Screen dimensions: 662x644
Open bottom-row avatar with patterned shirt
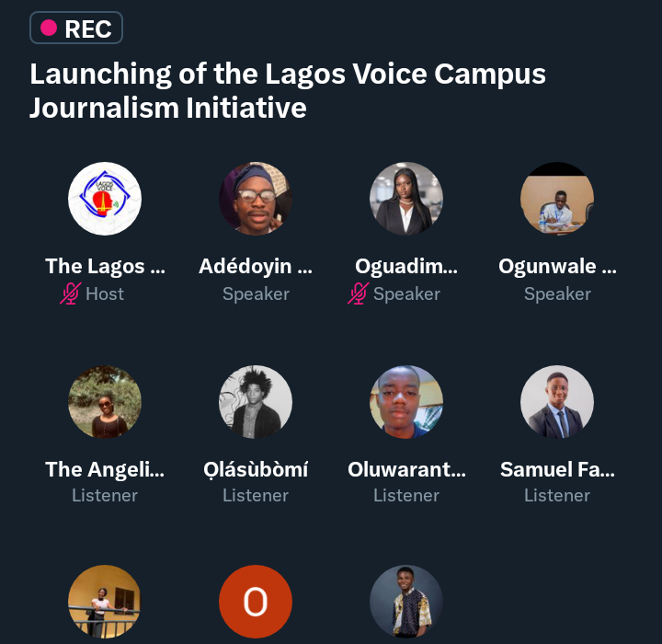406,602
